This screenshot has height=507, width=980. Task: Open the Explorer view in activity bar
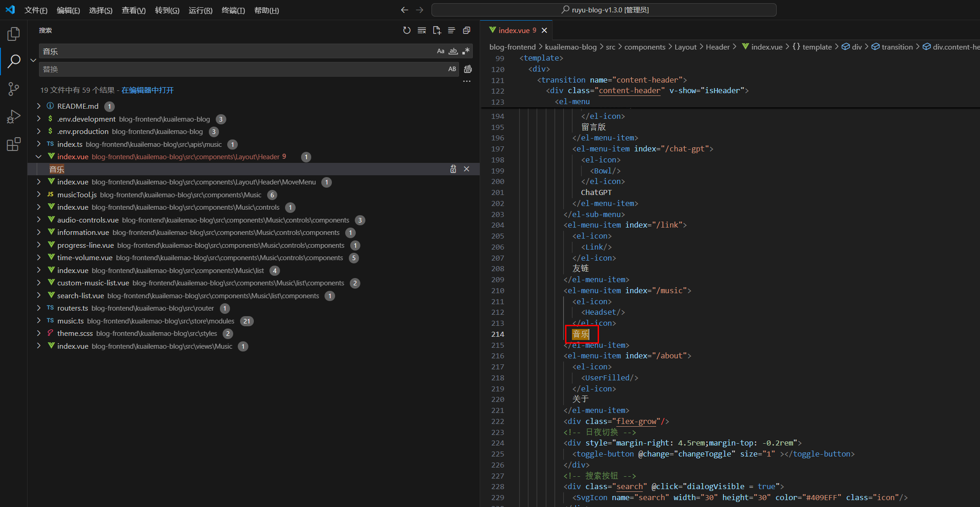[x=14, y=34]
